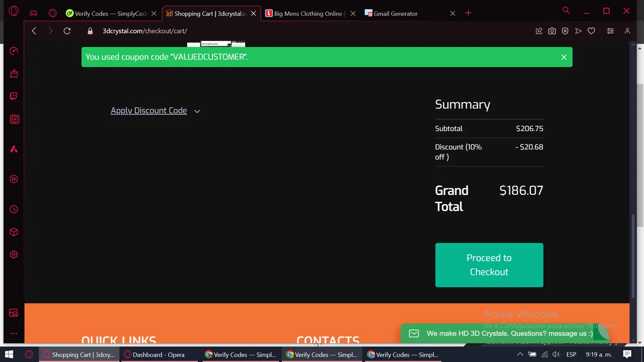The width and height of the screenshot is (644, 362).
Task: Click the product thumbnail at top
Action: [216, 44]
